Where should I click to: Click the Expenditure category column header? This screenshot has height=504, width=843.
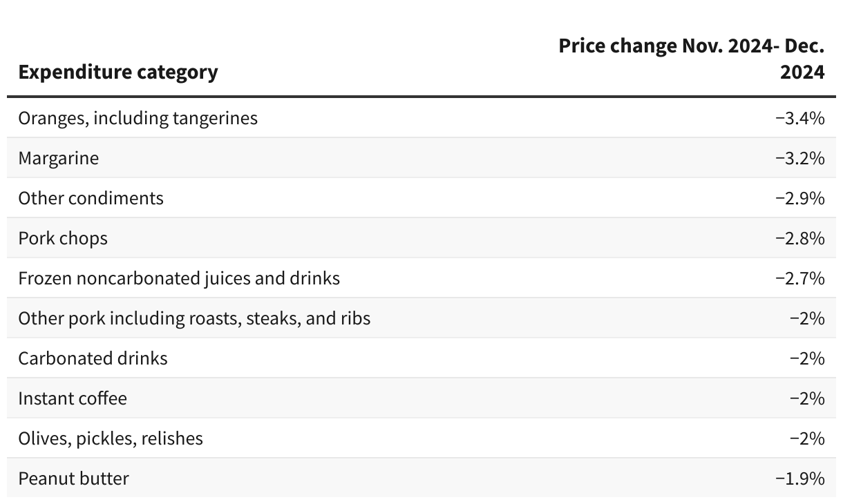(x=118, y=72)
